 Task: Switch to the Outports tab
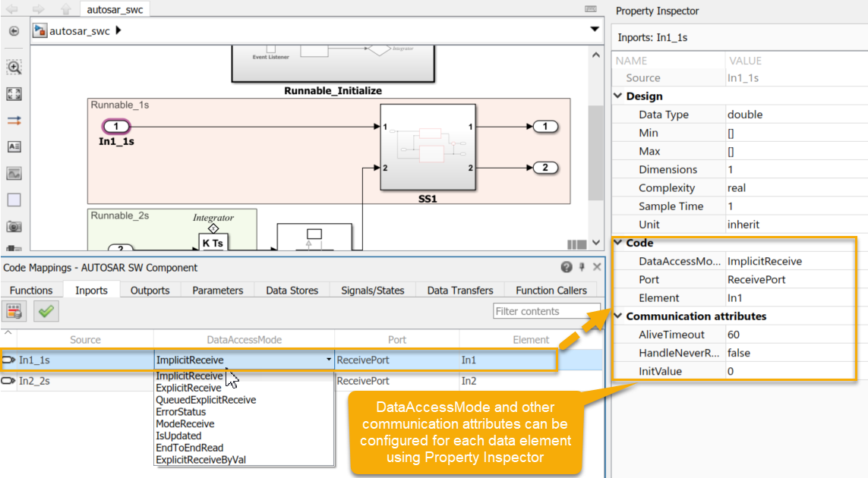[x=150, y=291]
